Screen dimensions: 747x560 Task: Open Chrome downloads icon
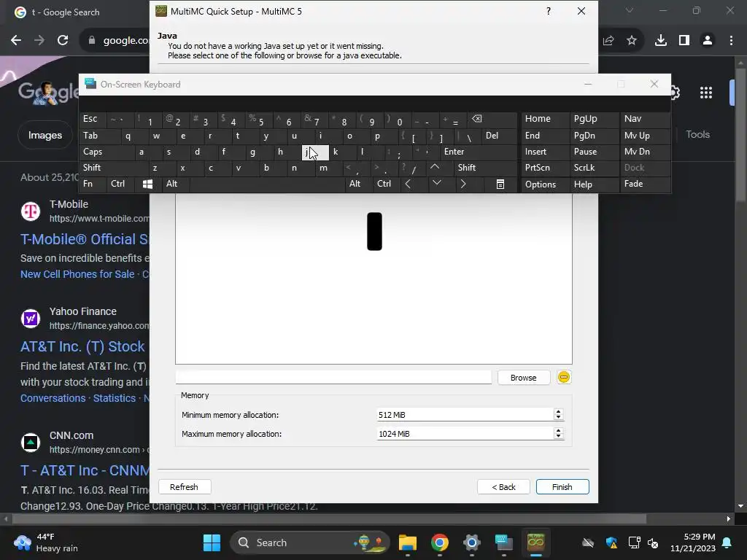pos(660,41)
